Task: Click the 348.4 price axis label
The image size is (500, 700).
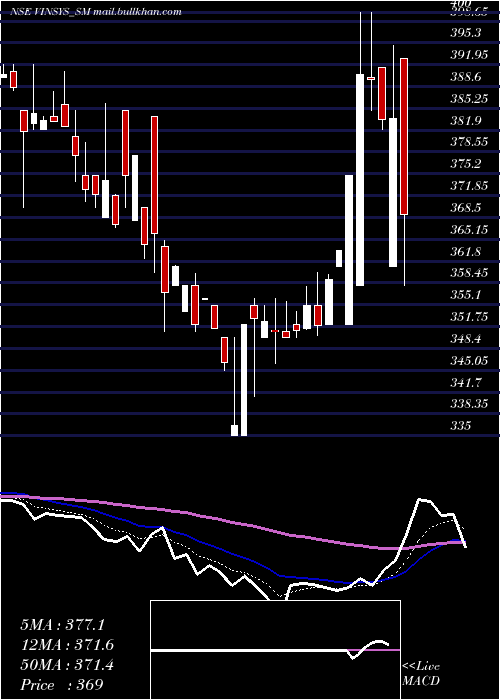Action: click(x=466, y=338)
